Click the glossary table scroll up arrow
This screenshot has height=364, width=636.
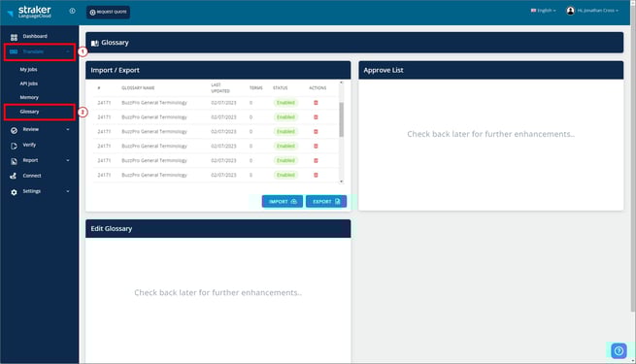341,83
